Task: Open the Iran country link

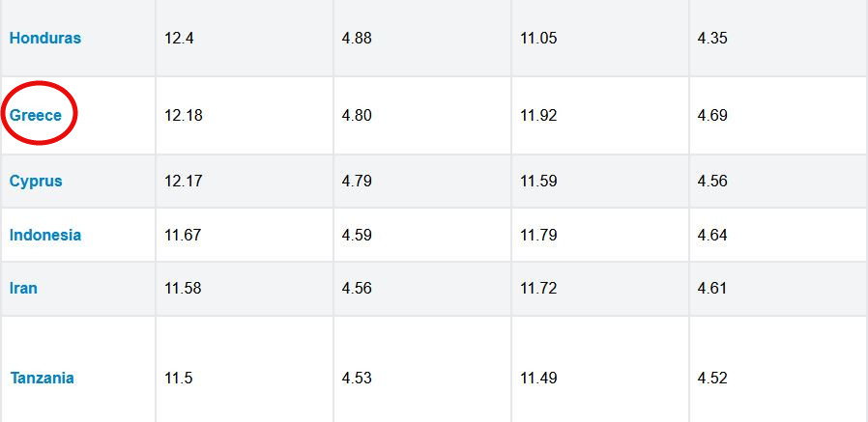Action: click(23, 289)
